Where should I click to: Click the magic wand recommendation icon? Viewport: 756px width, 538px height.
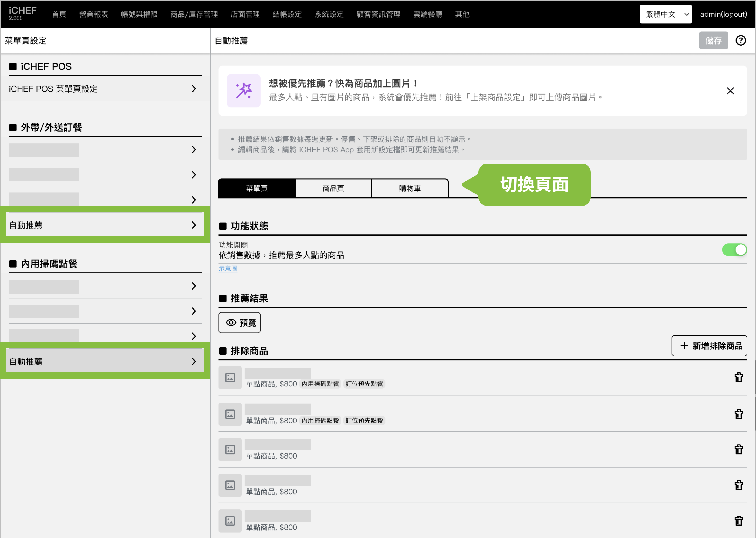click(244, 91)
